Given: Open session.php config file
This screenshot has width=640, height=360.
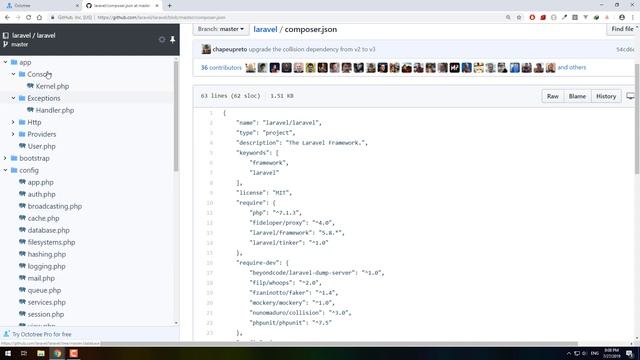Looking at the screenshot, I should click(46, 314).
